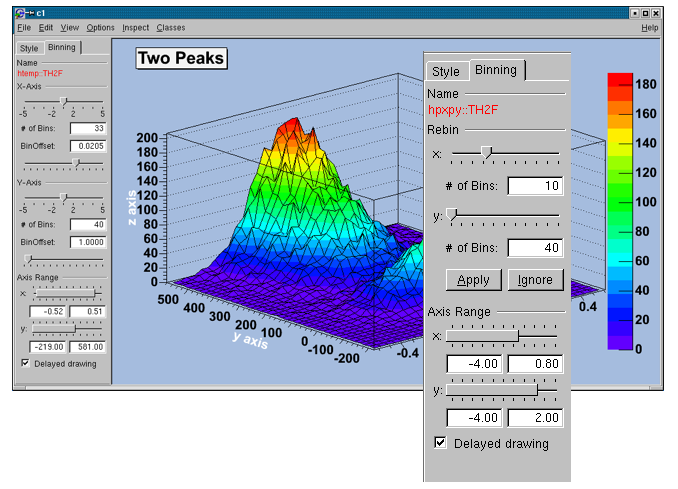Open the File menu
Screen dimensions: 678x489
24,28
